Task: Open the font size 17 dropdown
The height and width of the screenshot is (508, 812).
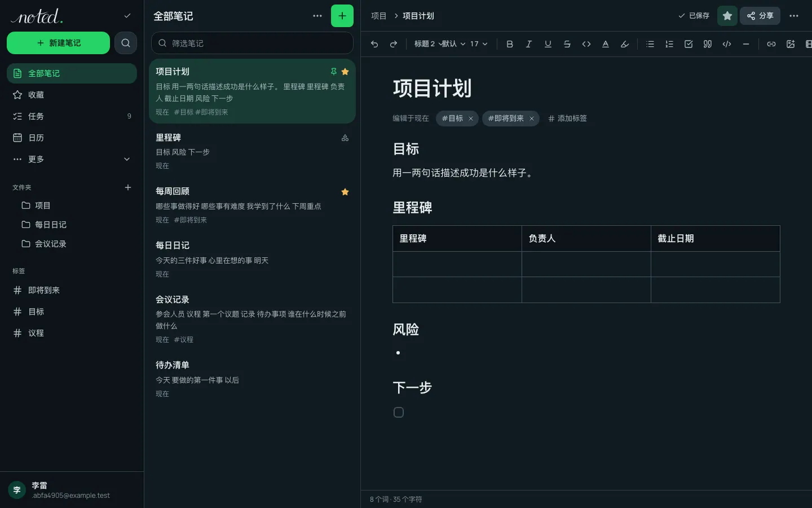Action: (x=479, y=44)
